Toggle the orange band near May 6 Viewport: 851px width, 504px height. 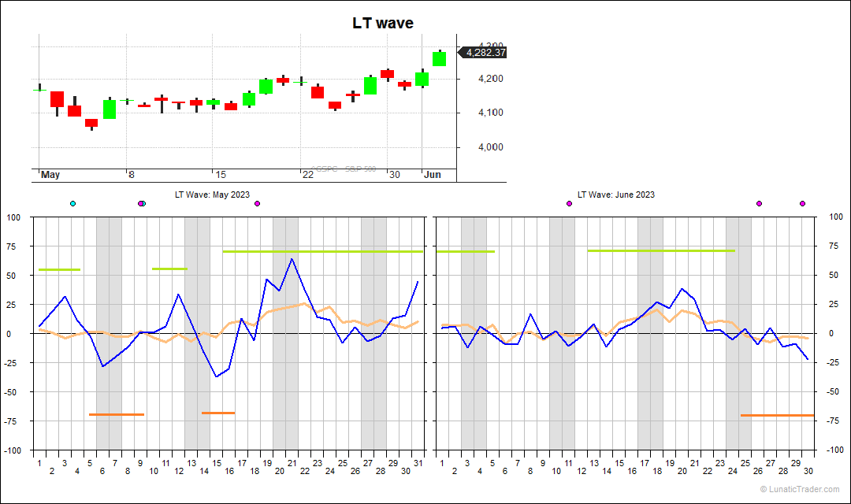[117, 413]
